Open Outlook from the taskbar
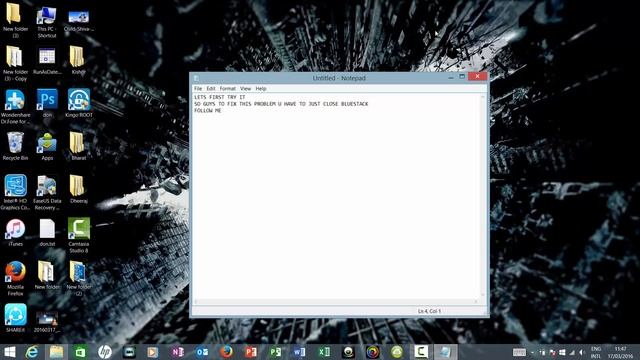This screenshot has width=640, height=360. tap(202, 352)
